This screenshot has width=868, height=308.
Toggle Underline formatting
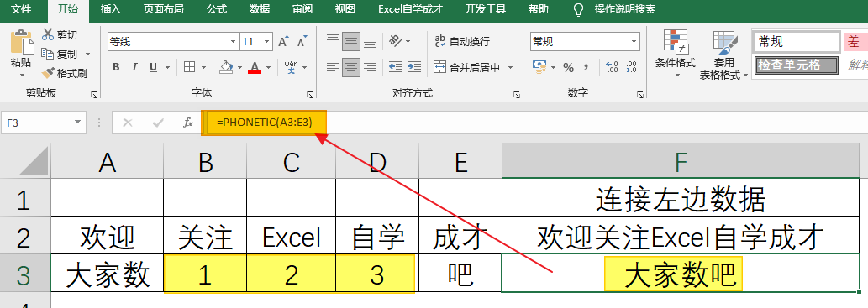152,67
